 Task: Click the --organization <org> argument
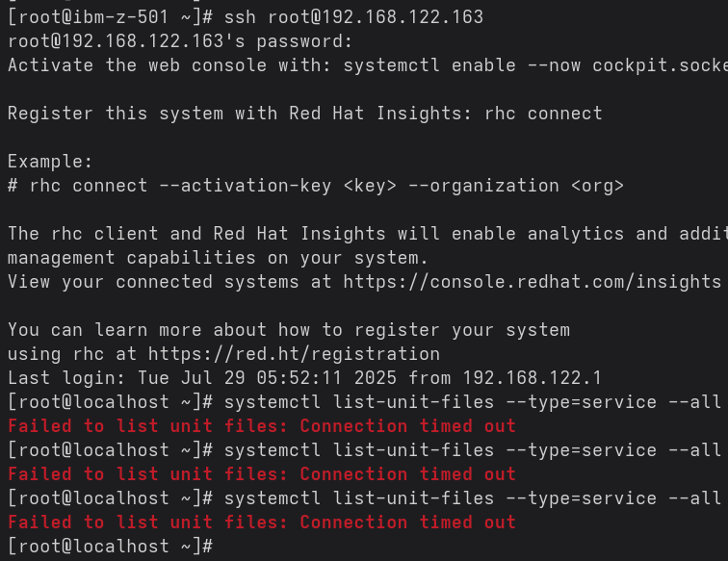[516, 186]
